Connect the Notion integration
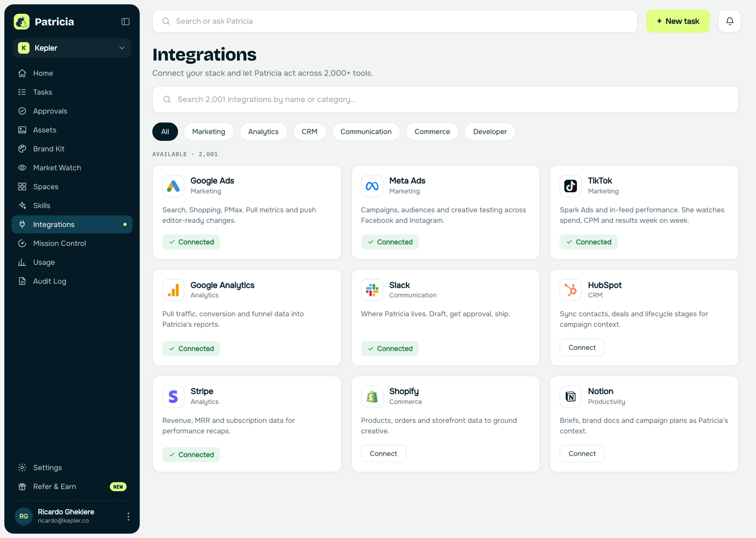 pos(582,454)
